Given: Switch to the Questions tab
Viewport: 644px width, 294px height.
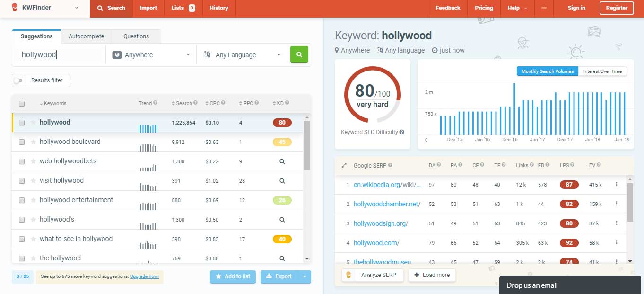Looking at the screenshot, I should [x=136, y=36].
